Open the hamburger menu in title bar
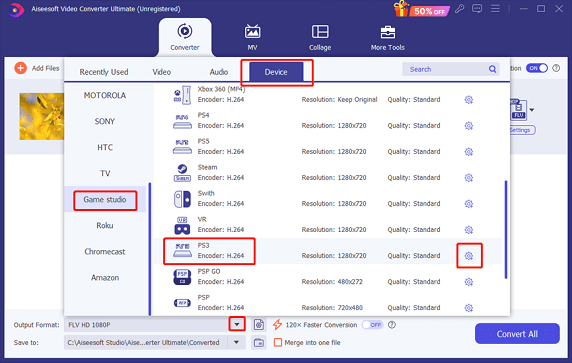The height and width of the screenshot is (363, 572). 495,9
